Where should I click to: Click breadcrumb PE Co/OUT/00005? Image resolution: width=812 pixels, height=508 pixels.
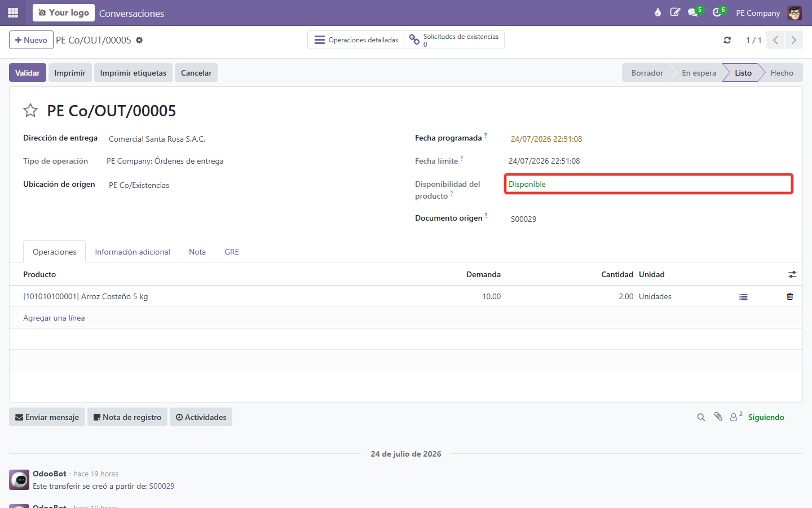pyautogui.click(x=94, y=40)
